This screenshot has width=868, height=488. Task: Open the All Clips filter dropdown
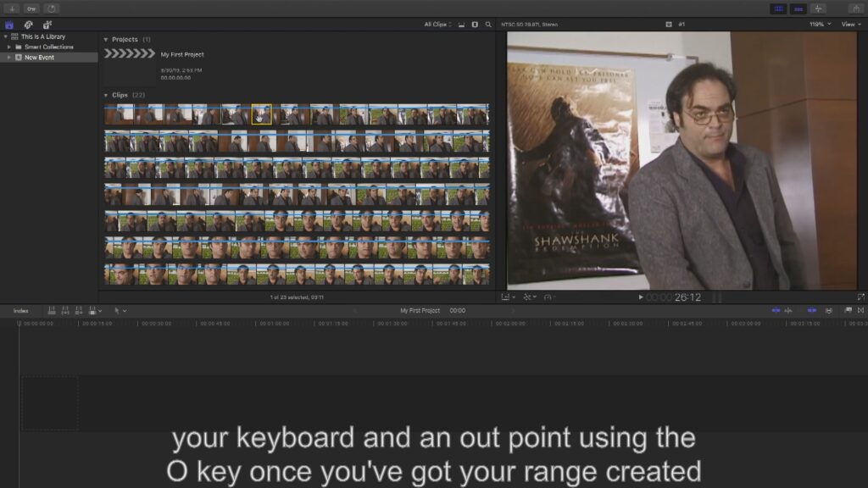coord(437,25)
